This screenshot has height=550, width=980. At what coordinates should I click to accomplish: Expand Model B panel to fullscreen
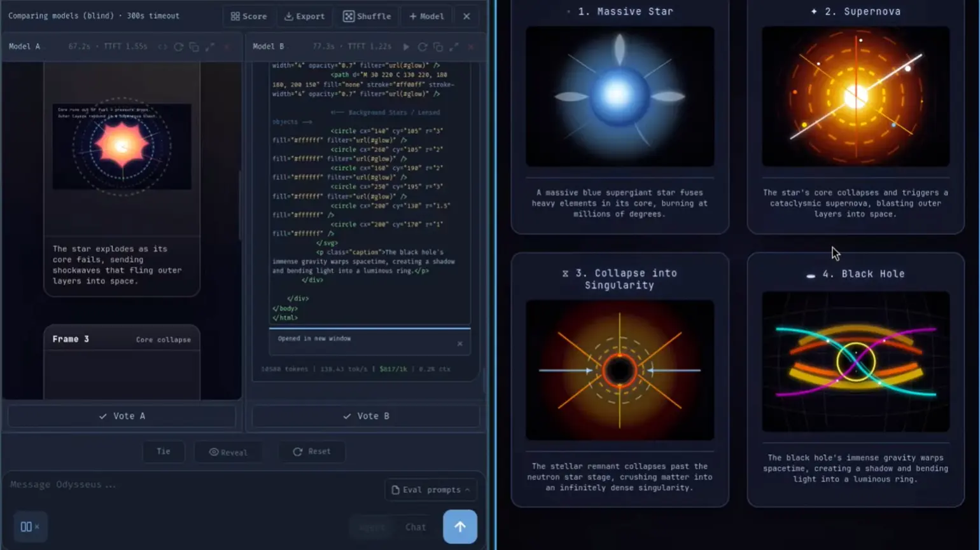click(x=454, y=47)
